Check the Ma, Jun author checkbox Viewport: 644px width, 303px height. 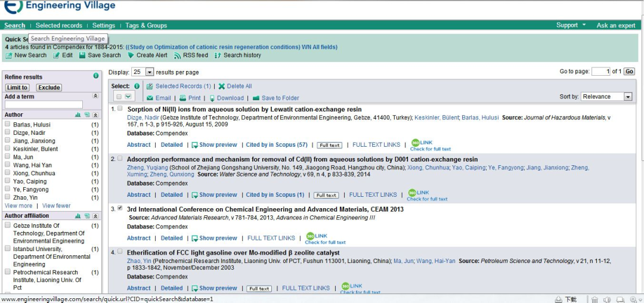point(7,156)
